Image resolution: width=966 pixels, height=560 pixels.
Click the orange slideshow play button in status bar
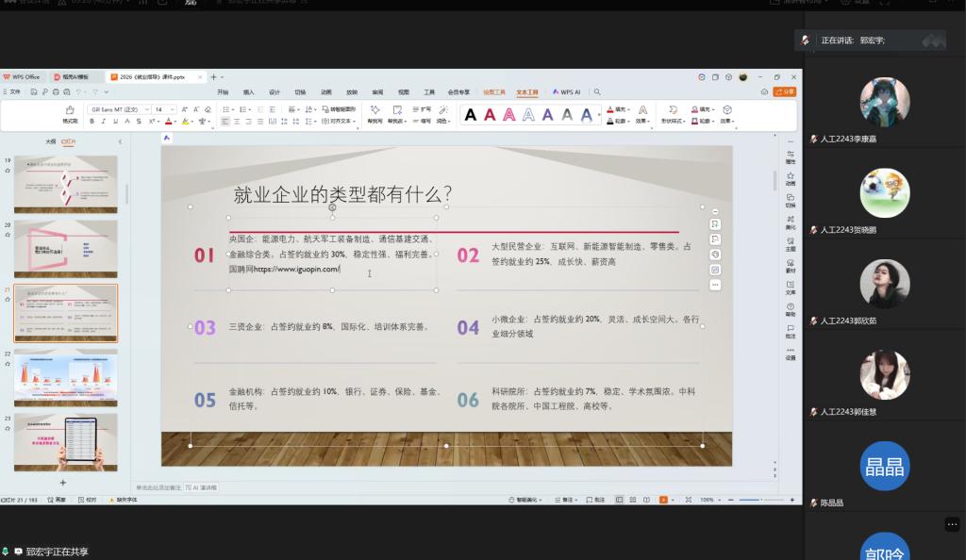[663, 500]
